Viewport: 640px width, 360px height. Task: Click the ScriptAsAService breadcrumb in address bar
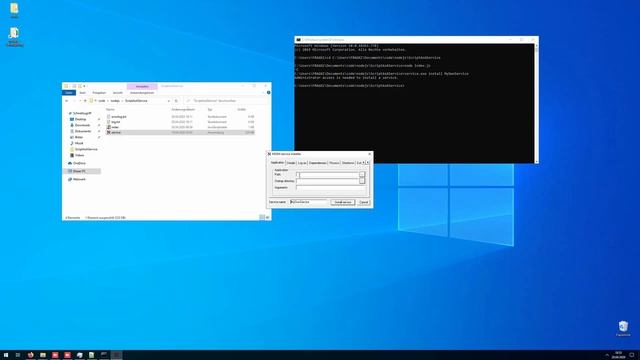click(136, 100)
